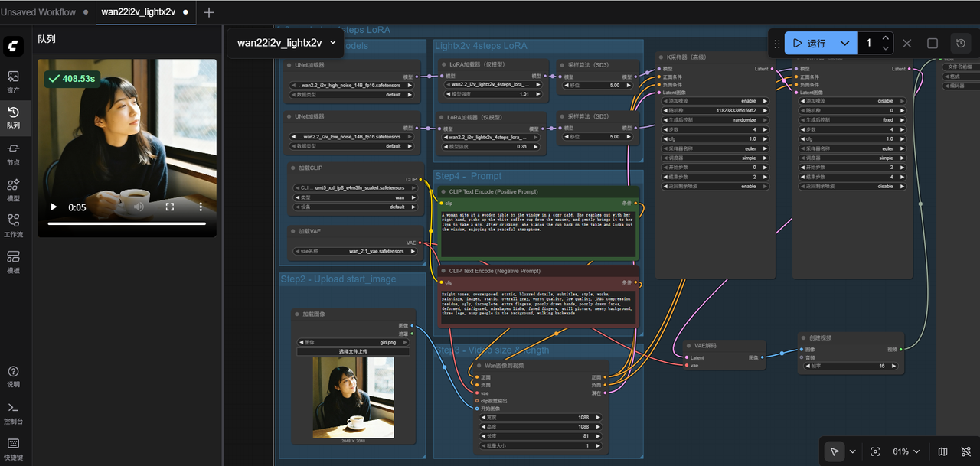
Task: Switch to the Unsaved Workflow tab
Action: pos(38,12)
